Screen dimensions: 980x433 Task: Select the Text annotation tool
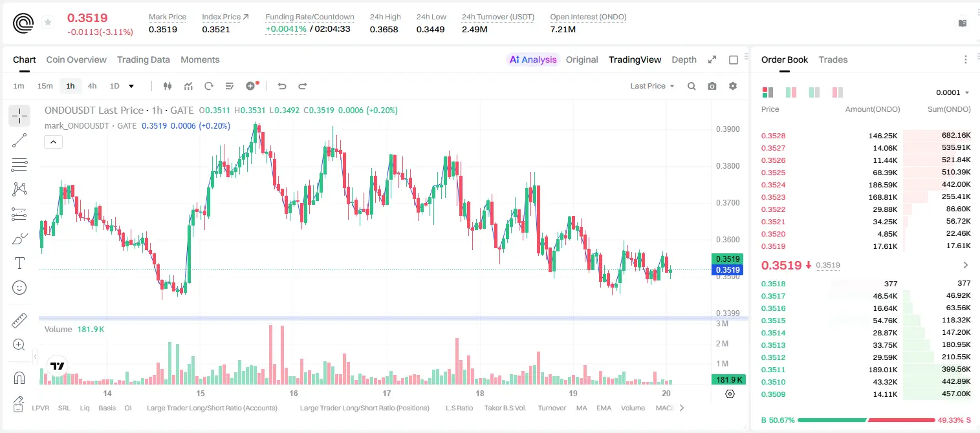coord(19,263)
